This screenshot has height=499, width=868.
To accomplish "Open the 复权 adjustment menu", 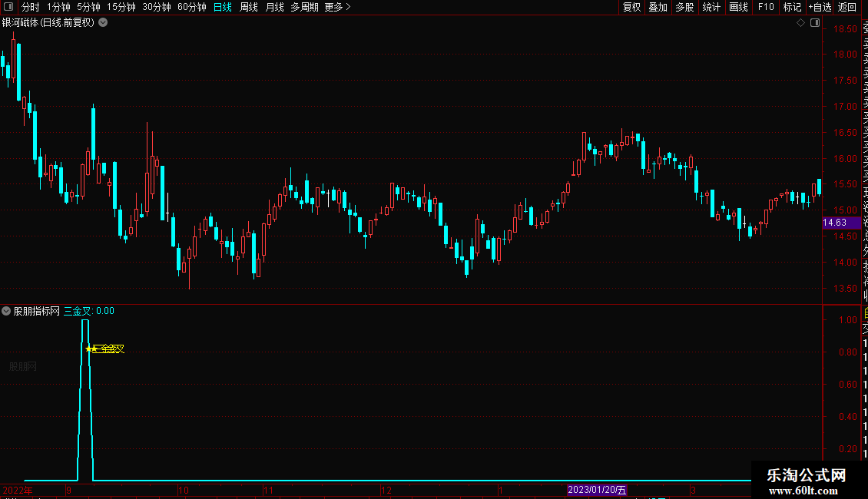I will (631, 7).
